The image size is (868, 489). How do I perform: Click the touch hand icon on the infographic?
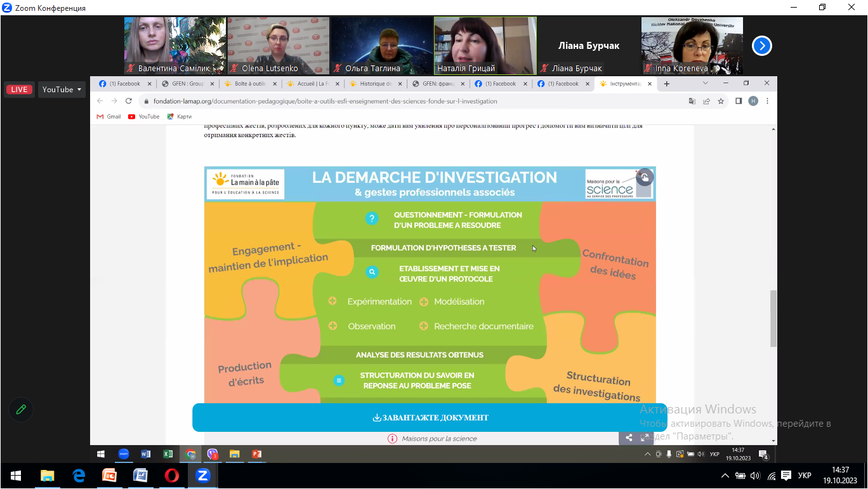(x=645, y=177)
